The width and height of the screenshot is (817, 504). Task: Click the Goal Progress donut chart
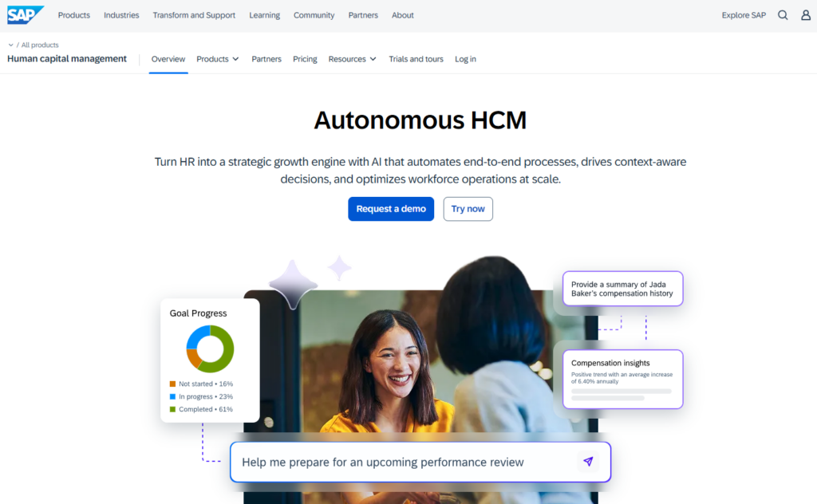[210, 348]
